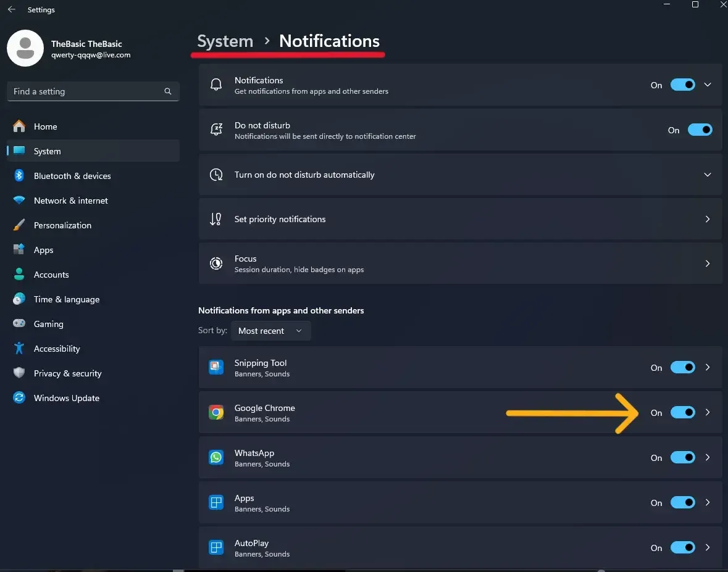Click the search magnifier icon

(168, 91)
